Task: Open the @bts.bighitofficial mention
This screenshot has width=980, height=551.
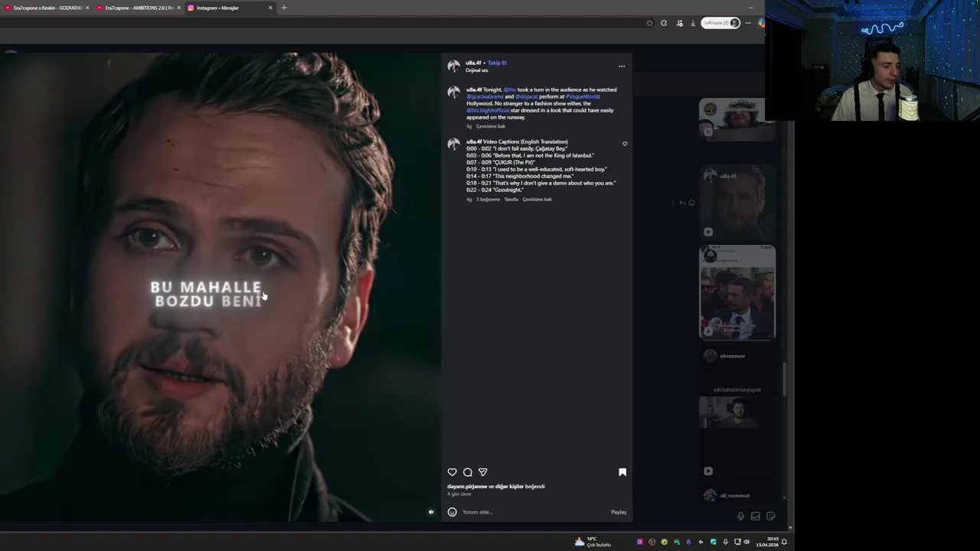Action: [x=488, y=110]
